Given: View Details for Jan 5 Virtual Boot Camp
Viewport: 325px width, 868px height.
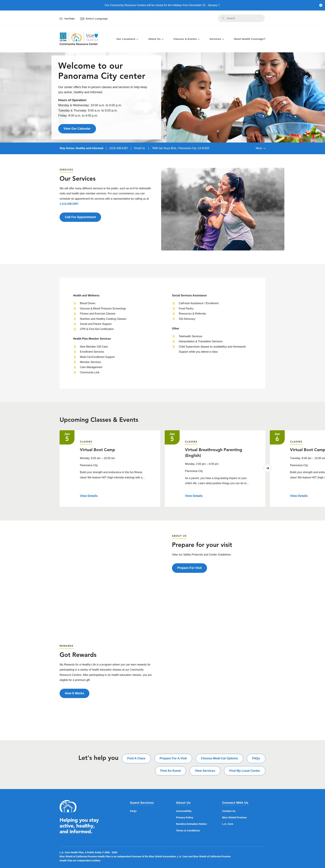Looking at the screenshot, I should click(x=89, y=496).
